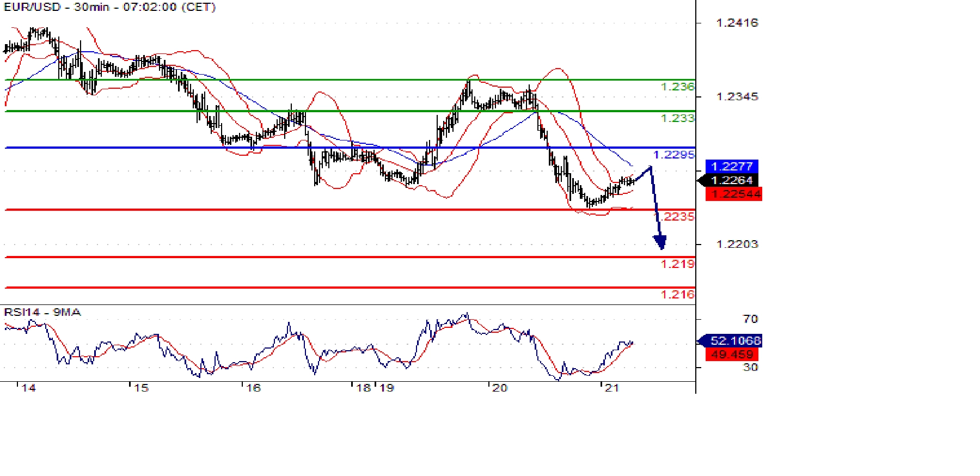The width and height of the screenshot is (980, 476).
Task: Click the red 1.2235 support label
Action: pyautogui.click(x=676, y=217)
